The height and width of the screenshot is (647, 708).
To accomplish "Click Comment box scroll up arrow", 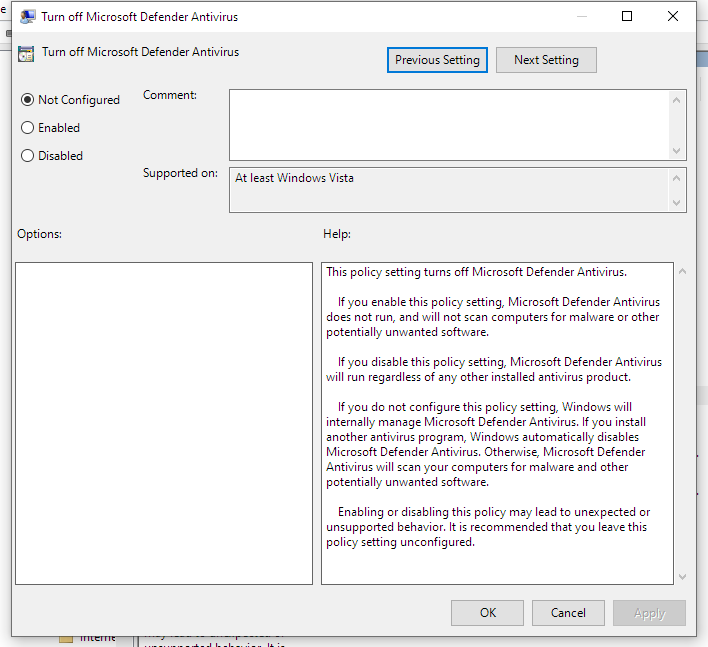I will pos(676,100).
